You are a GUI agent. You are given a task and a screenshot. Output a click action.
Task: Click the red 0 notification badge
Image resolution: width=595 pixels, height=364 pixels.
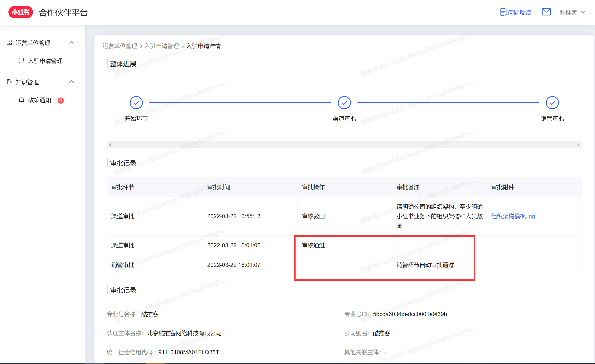[x=60, y=100]
